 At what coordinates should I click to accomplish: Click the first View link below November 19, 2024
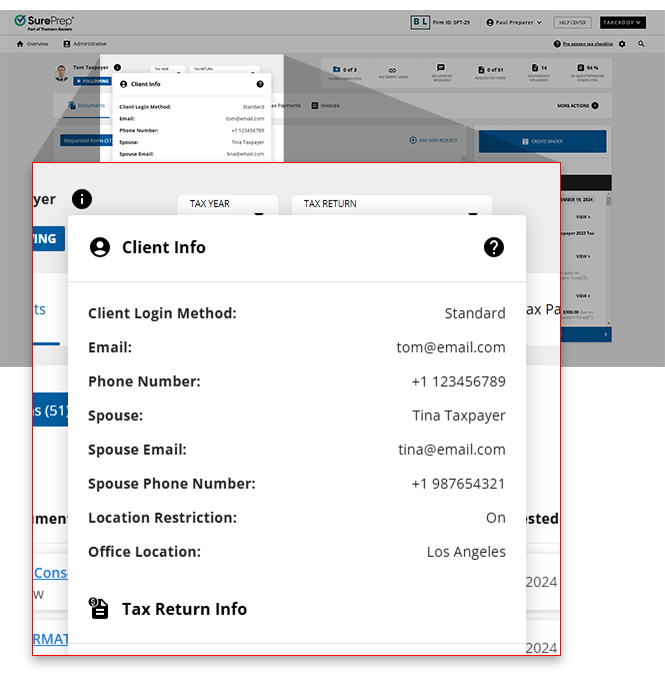[x=583, y=217]
